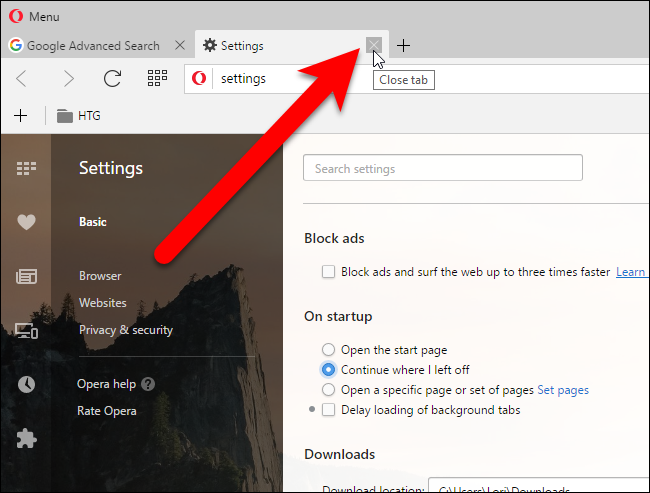This screenshot has width=650, height=493.
Task: Click the Reload page icon
Action: pyautogui.click(x=113, y=78)
